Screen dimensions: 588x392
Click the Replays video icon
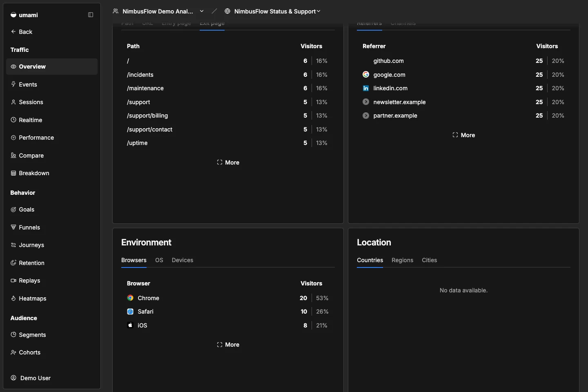point(13,281)
